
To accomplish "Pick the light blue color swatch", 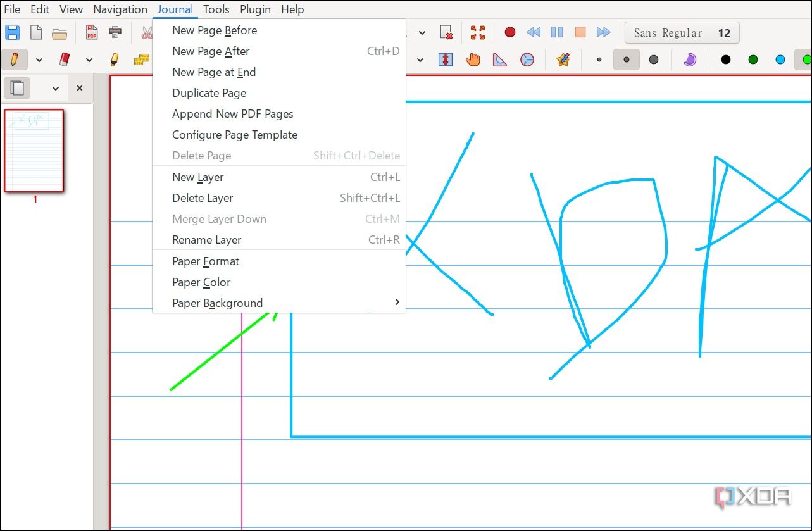I will [780, 59].
